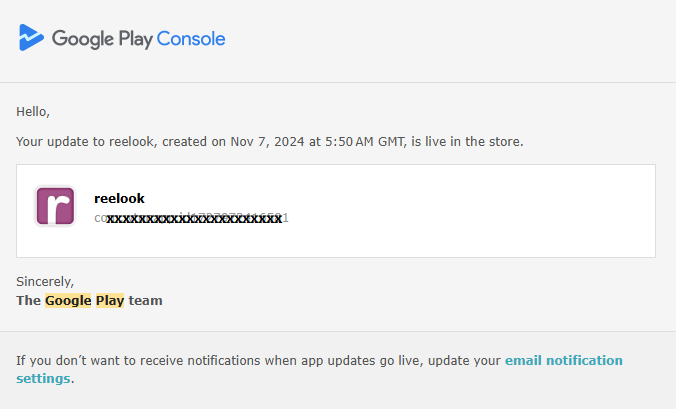Open the email notification settings link

(x=563, y=360)
